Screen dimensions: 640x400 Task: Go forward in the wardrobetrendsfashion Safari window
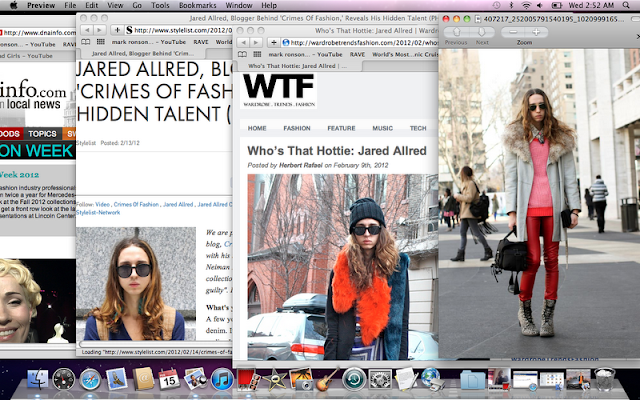coord(256,42)
